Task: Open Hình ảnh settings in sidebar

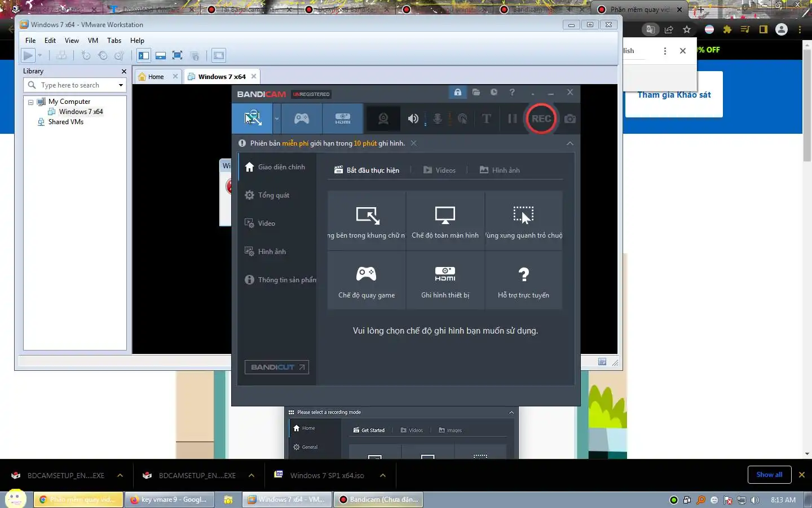Action: [276, 252]
